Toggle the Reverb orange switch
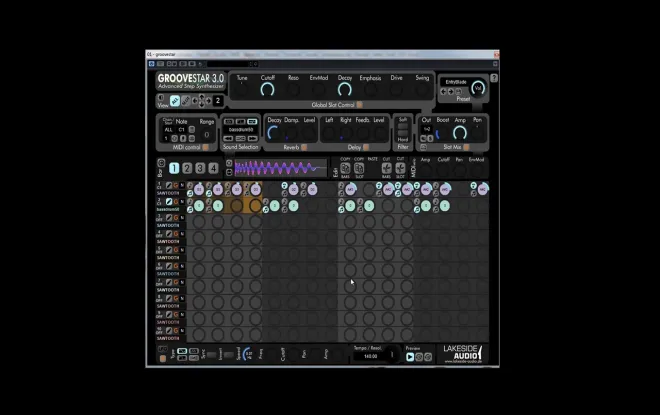 click(304, 147)
